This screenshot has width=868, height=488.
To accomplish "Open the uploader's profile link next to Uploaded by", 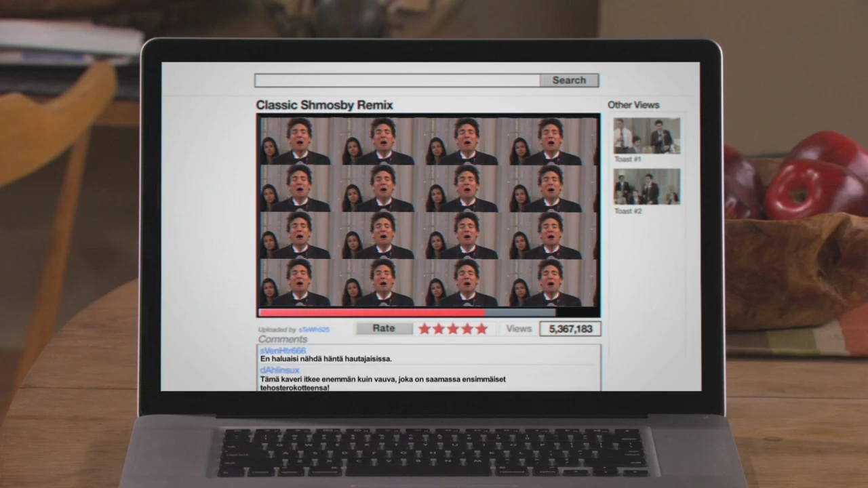I will click(x=314, y=330).
